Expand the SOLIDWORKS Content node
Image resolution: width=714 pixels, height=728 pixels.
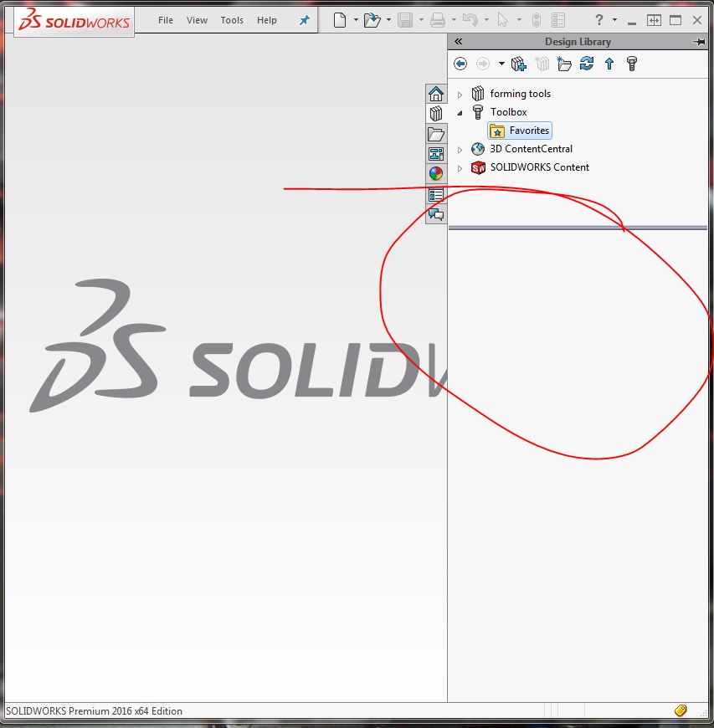pyautogui.click(x=460, y=168)
